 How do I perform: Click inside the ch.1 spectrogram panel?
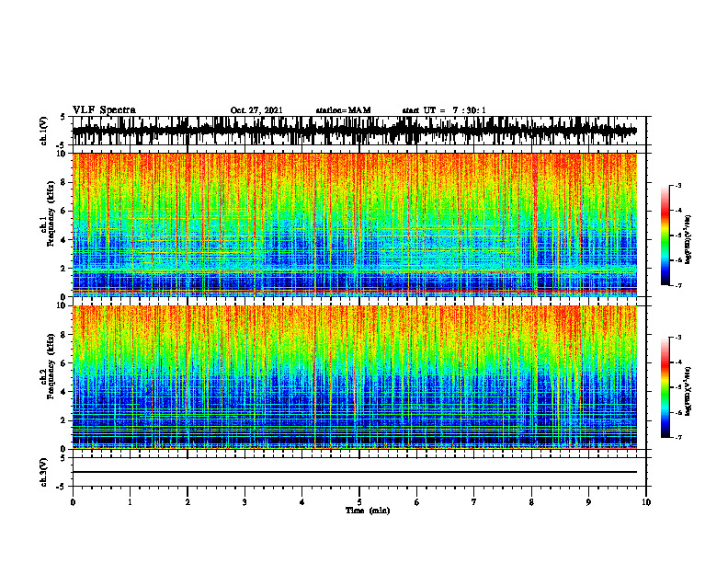tap(354, 224)
